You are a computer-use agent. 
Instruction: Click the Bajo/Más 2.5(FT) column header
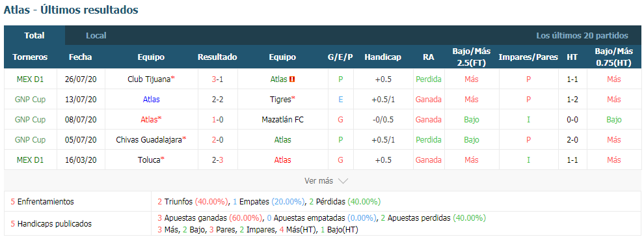[472, 57]
